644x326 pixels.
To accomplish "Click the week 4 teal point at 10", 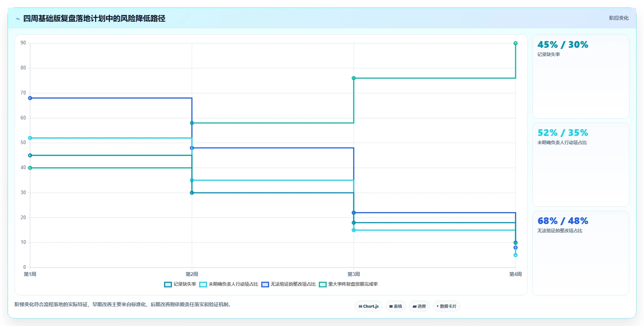I will point(515,243).
